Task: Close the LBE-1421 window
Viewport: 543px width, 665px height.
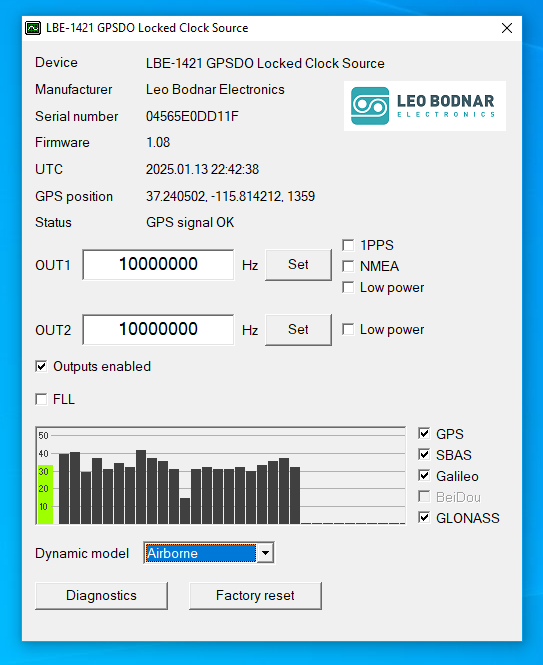Action: (507, 28)
